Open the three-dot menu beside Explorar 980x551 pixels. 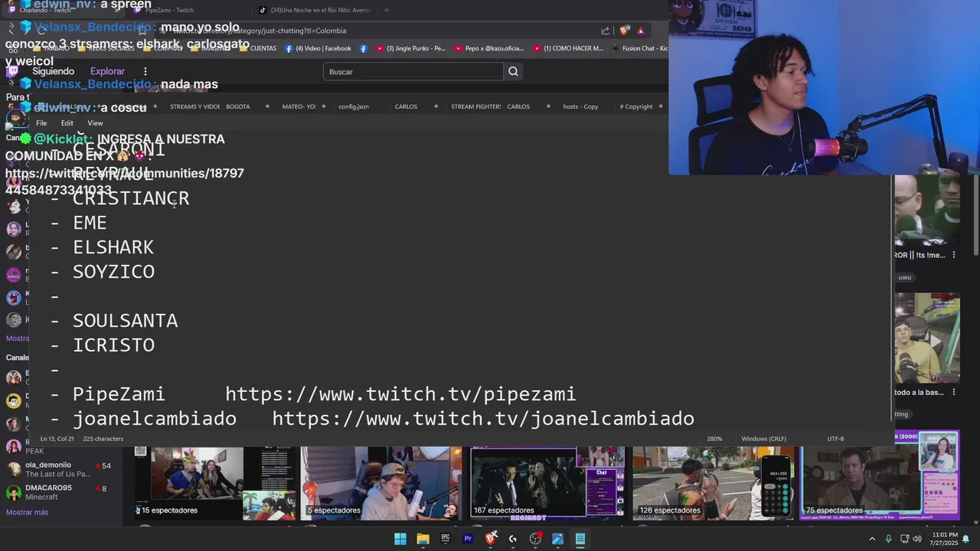(145, 71)
